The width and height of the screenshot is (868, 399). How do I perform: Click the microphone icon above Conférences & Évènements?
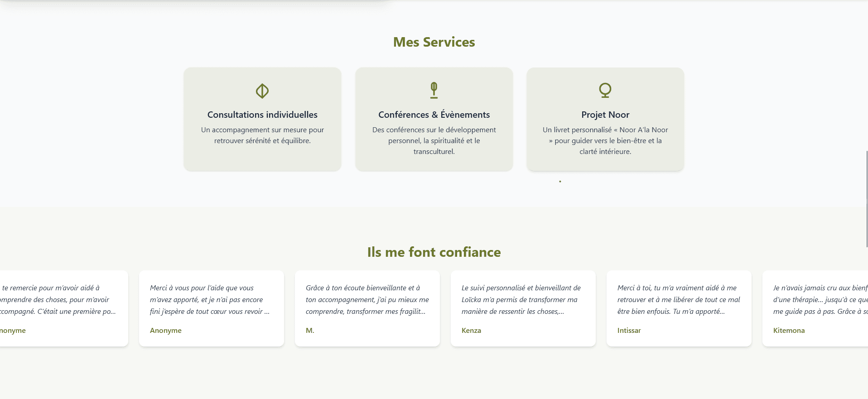tap(434, 90)
